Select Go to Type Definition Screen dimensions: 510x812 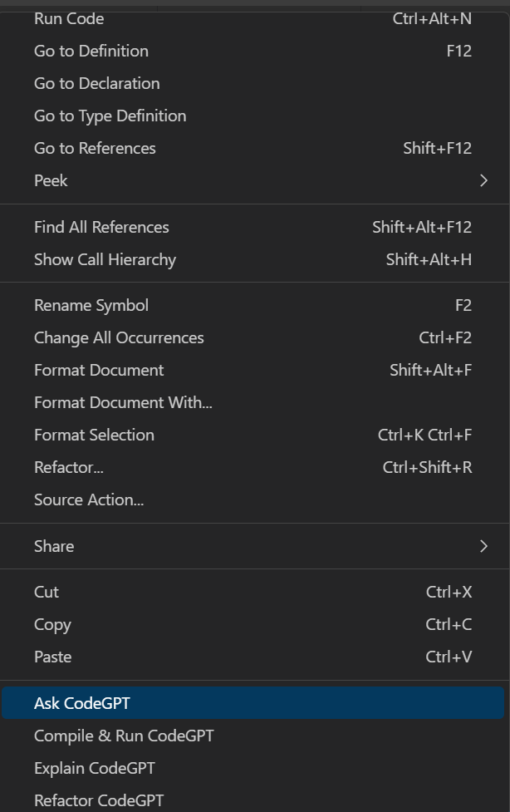pos(110,116)
